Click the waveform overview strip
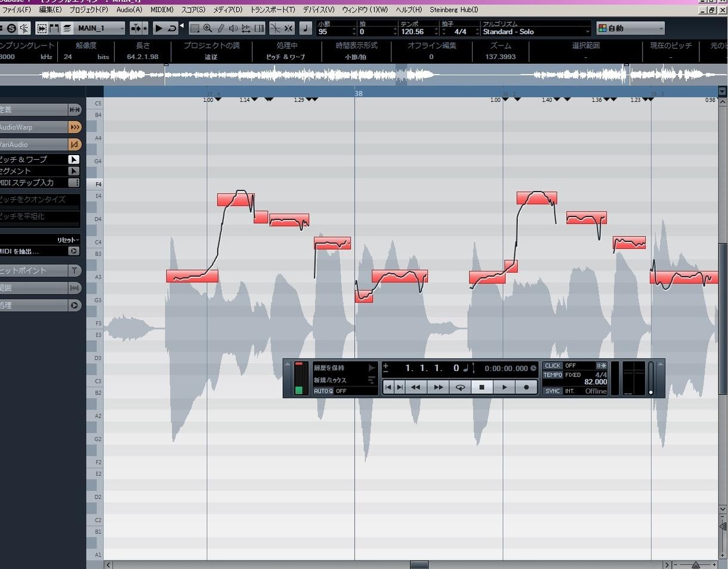The height and width of the screenshot is (569, 728). [x=363, y=75]
